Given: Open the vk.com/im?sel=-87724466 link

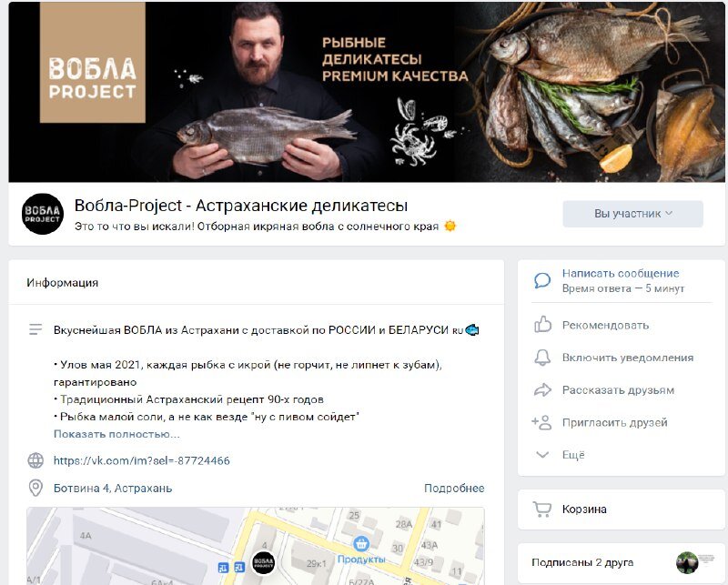Looking at the screenshot, I should coord(142,460).
